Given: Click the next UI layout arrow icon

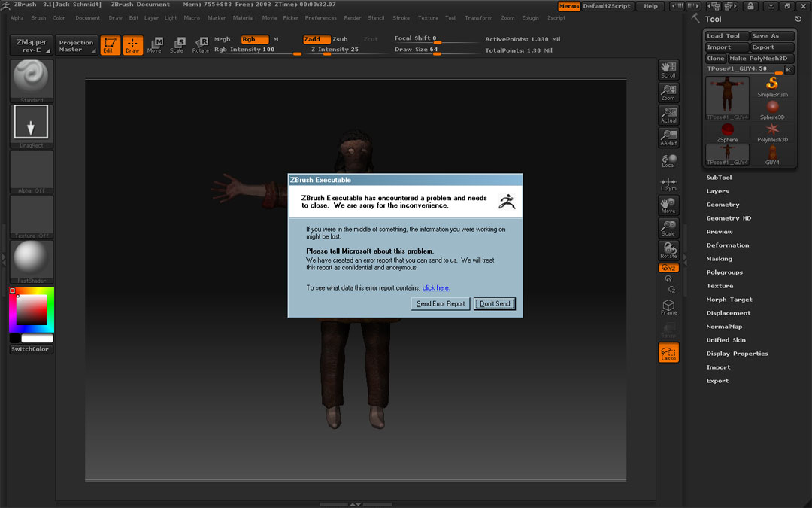Looking at the screenshot, I should coord(693,6).
